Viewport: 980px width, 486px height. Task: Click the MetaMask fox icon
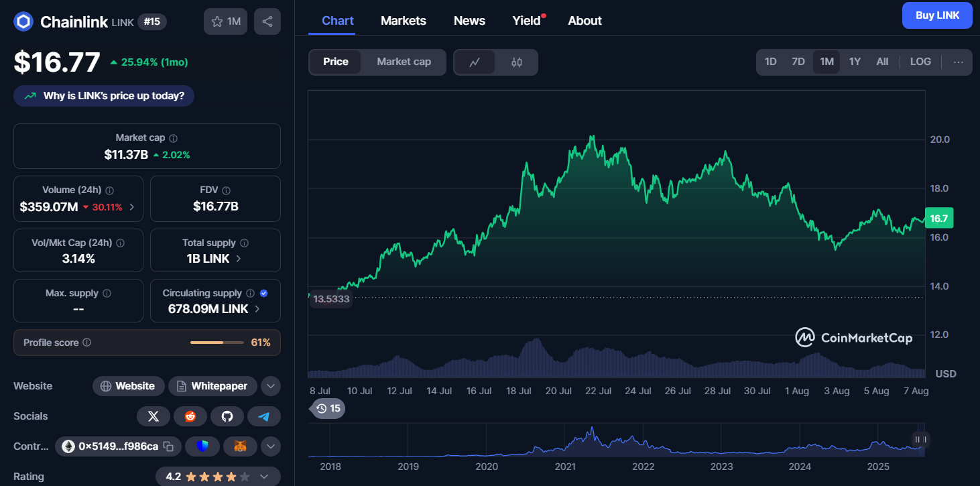240,446
